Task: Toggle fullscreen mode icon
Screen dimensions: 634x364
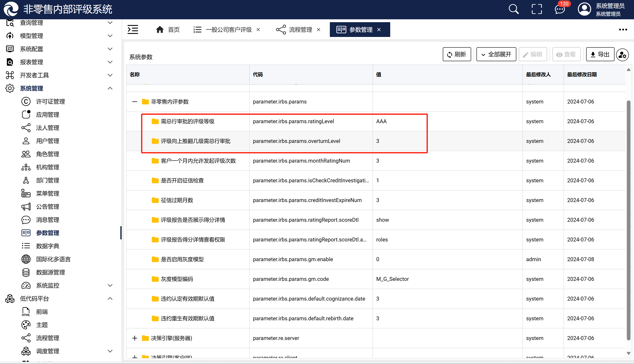Action: click(x=536, y=9)
